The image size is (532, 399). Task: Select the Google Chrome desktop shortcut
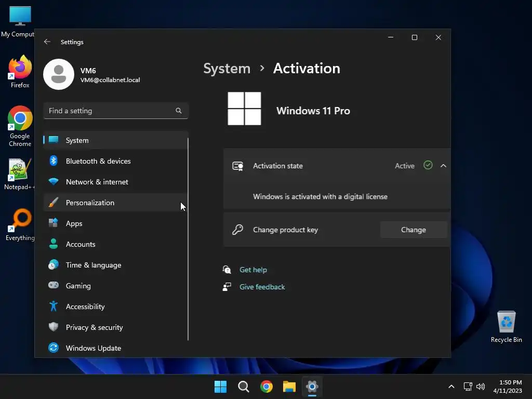pyautogui.click(x=20, y=127)
